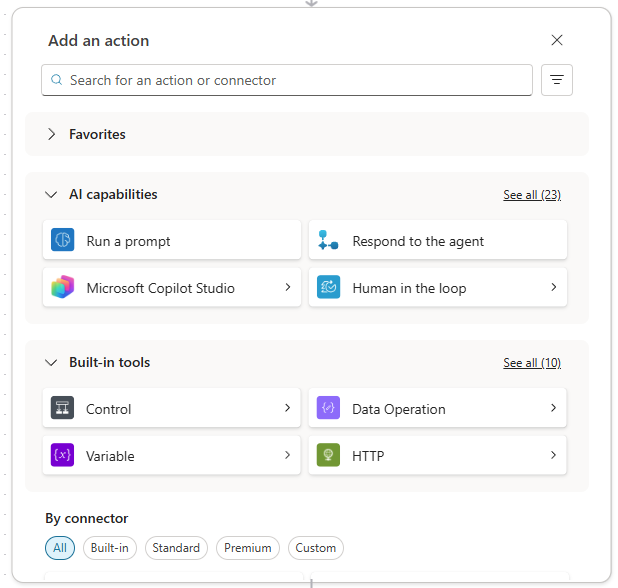Select the Standard connector filter

(176, 548)
